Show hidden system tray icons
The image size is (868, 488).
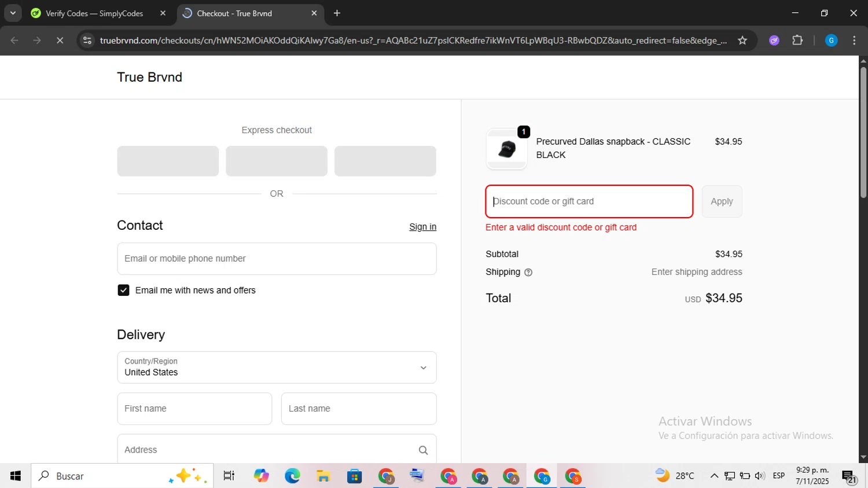tap(714, 476)
